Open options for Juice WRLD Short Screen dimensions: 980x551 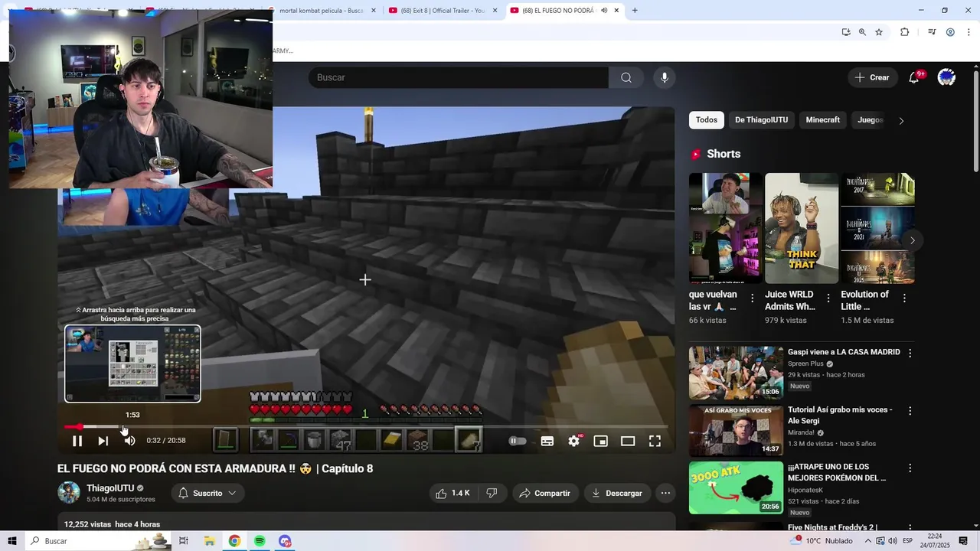click(828, 298)
